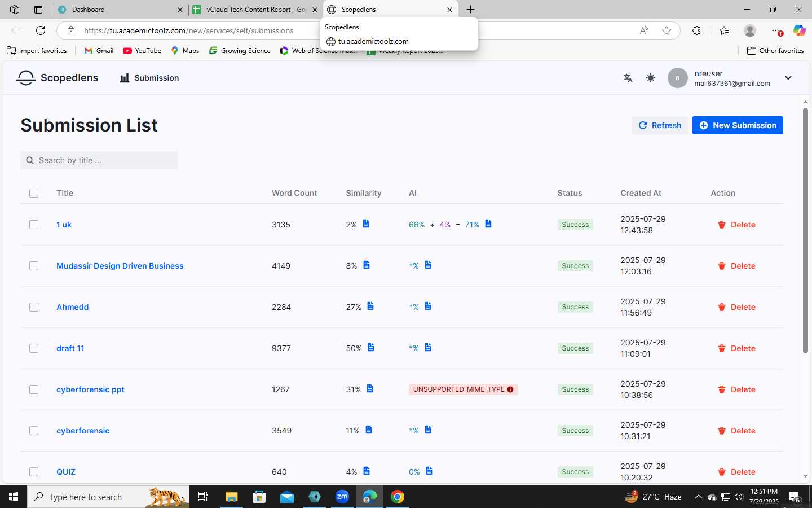This screenshot has width=812, height=508.
Task: Open similarity report icon for QUIZ
Action: (367, 471)
